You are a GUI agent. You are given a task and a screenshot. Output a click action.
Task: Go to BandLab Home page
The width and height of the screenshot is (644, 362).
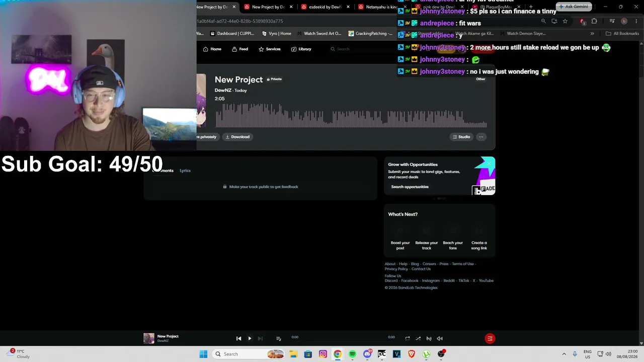(212, 49)
